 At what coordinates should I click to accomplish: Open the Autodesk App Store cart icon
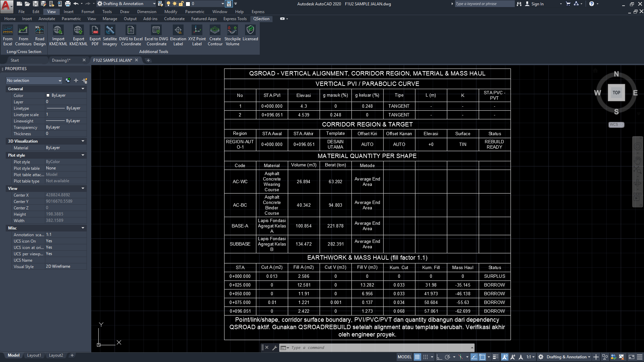[568, 4]
